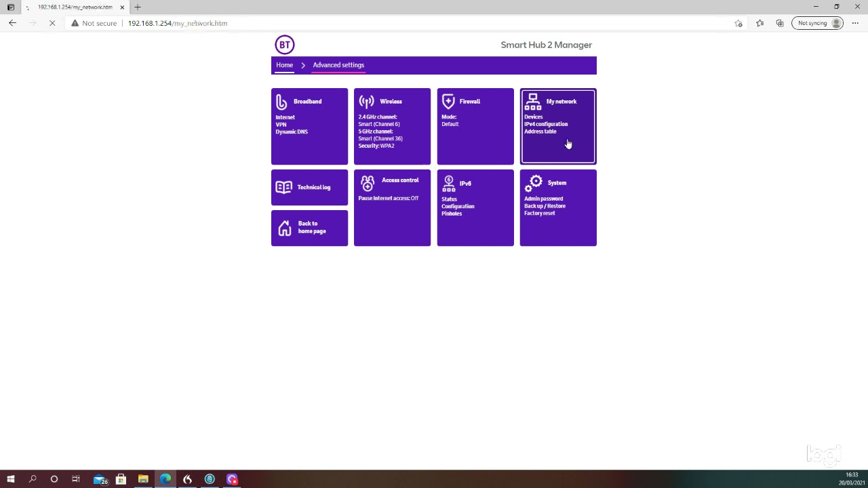Click Back to home page text

(312, 228)
